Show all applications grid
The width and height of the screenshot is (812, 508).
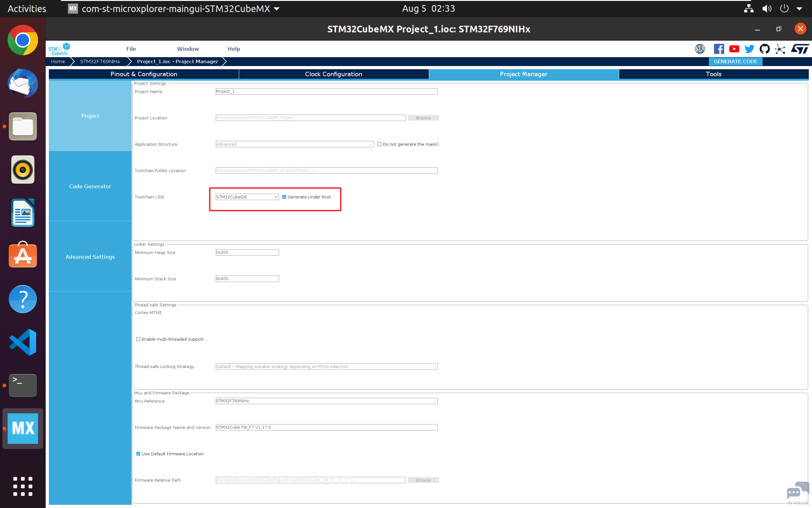[23, 486]
